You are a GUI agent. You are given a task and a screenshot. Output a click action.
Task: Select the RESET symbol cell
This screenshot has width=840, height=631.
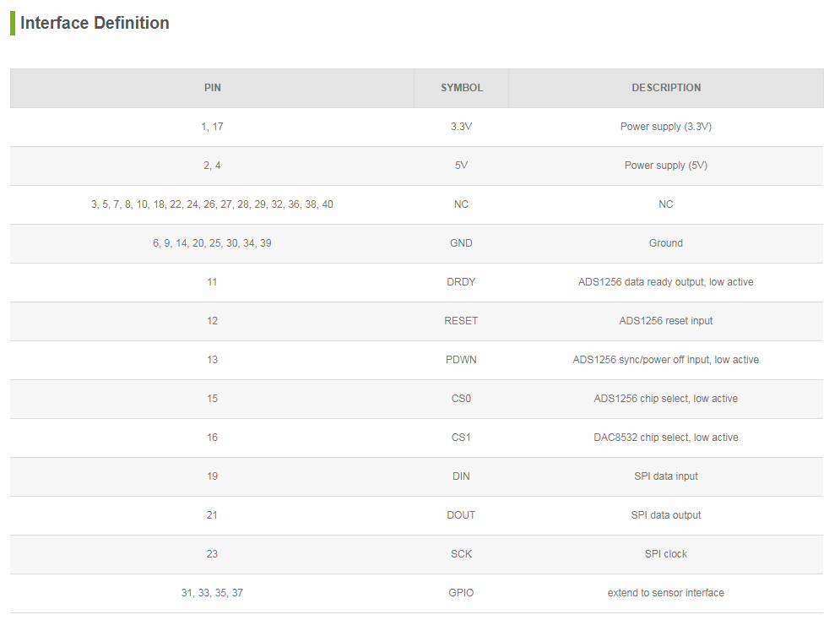(x=461, y=321)
